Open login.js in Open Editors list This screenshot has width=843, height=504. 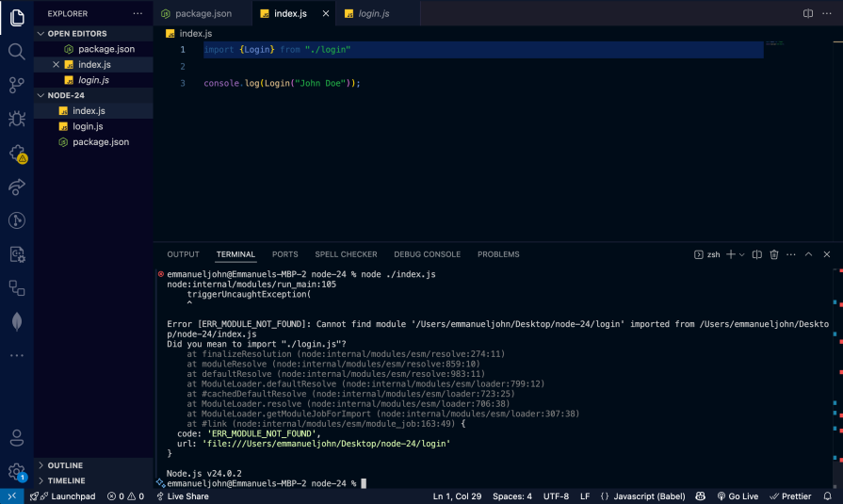pyautogui.click(x=93, y=80)
